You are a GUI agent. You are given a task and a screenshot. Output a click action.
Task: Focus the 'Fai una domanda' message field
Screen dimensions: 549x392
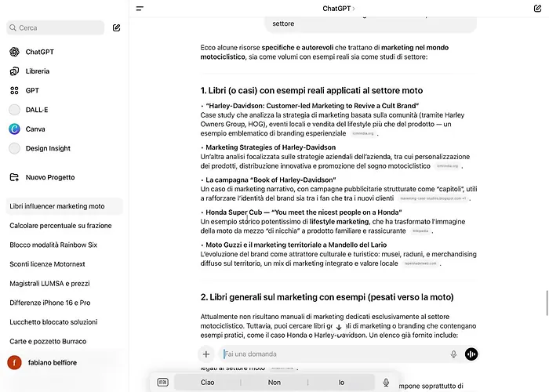(336, 354)
